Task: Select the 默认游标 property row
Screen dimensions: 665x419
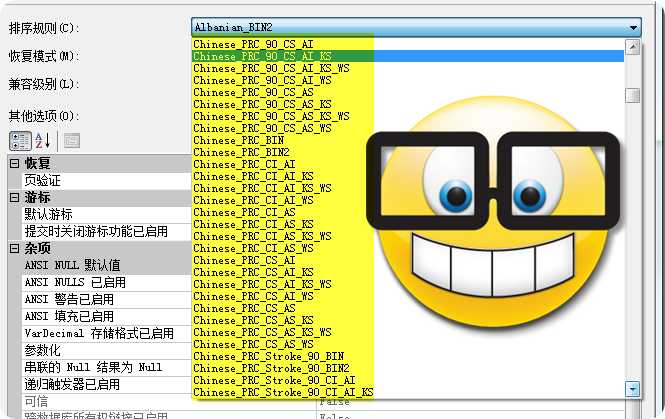Action: [x=106, y=215]
